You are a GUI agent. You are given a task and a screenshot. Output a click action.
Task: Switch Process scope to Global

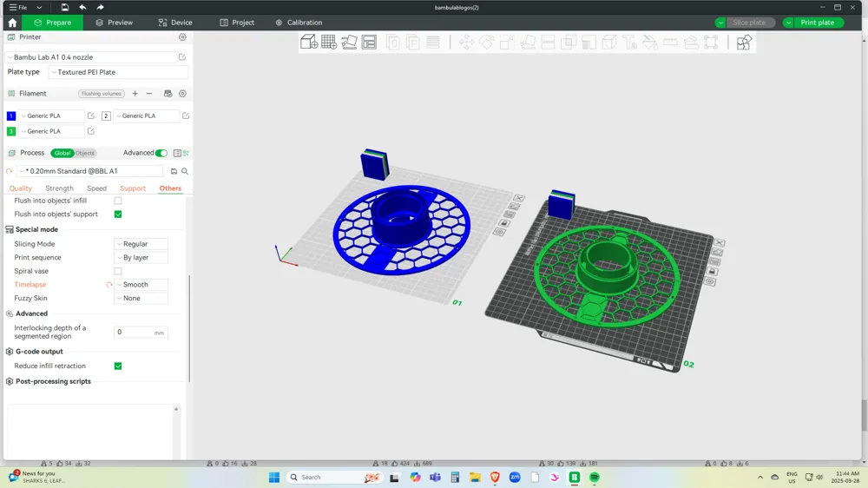point(62,153)
